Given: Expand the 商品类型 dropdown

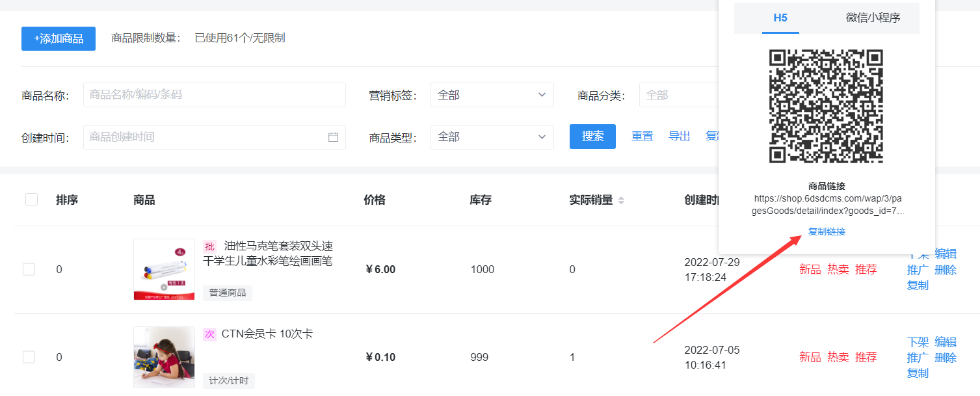Looking at the screenshot, I should point(492,137).
